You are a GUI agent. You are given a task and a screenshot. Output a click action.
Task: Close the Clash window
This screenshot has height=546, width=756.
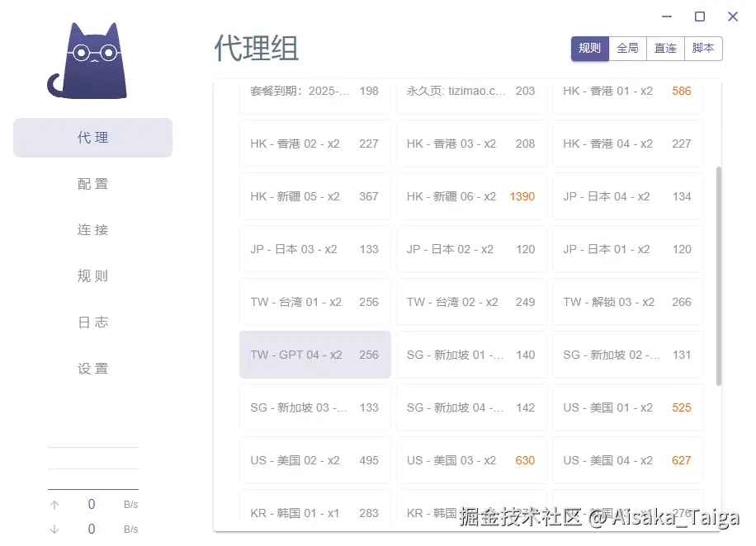733,16
